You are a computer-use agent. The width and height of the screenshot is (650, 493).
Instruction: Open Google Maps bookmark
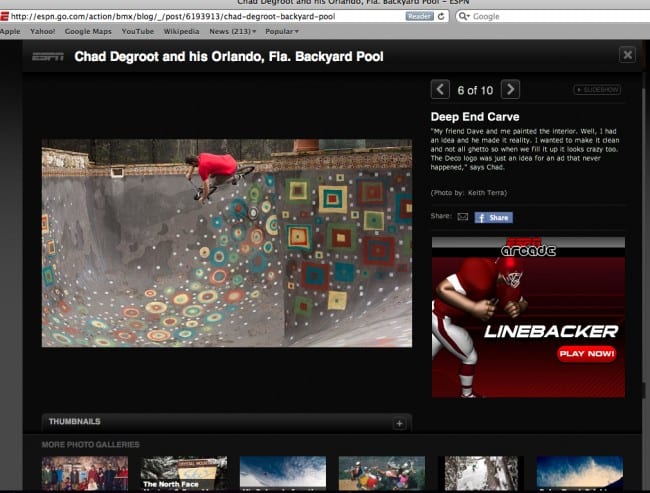point(88,31)
